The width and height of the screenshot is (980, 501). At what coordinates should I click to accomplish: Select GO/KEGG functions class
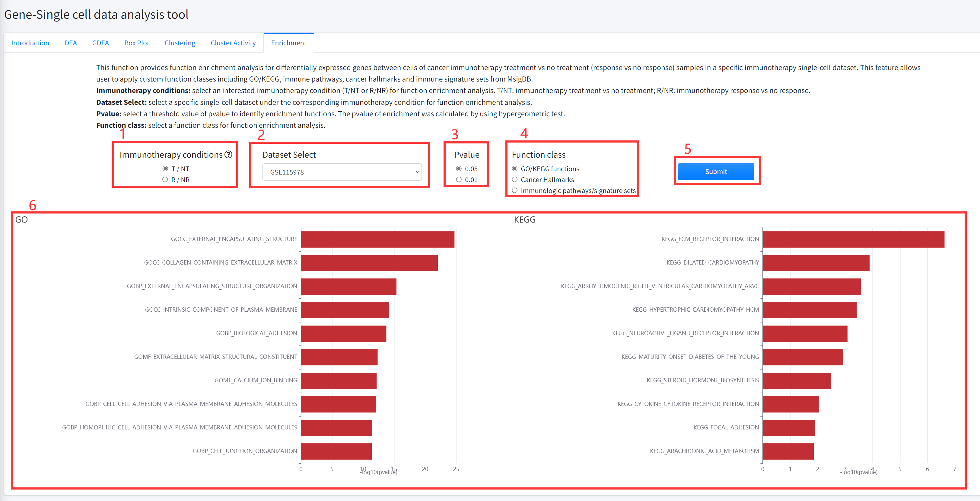pos(515,169)
